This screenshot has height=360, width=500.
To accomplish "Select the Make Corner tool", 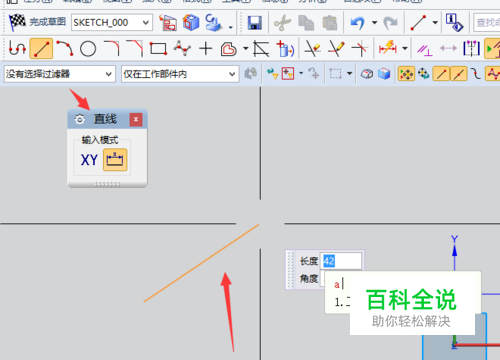I will click(359, 49).
